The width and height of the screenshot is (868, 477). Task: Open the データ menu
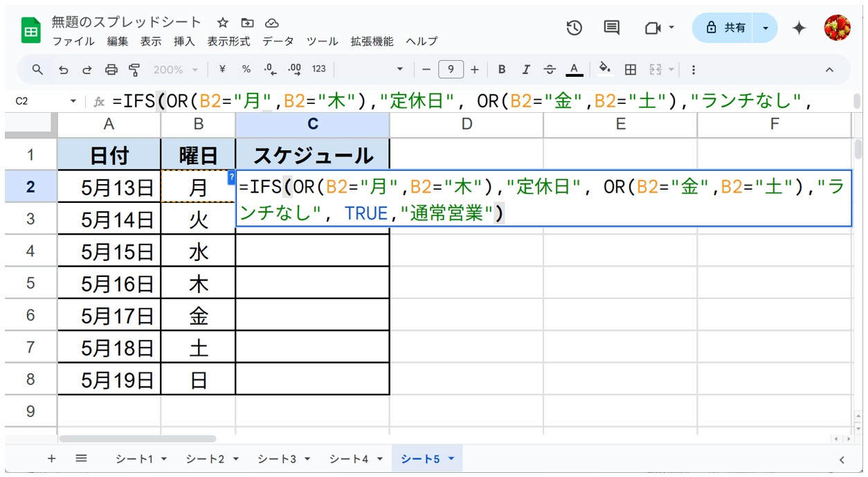pyautogui.click(x=278, y=42)
